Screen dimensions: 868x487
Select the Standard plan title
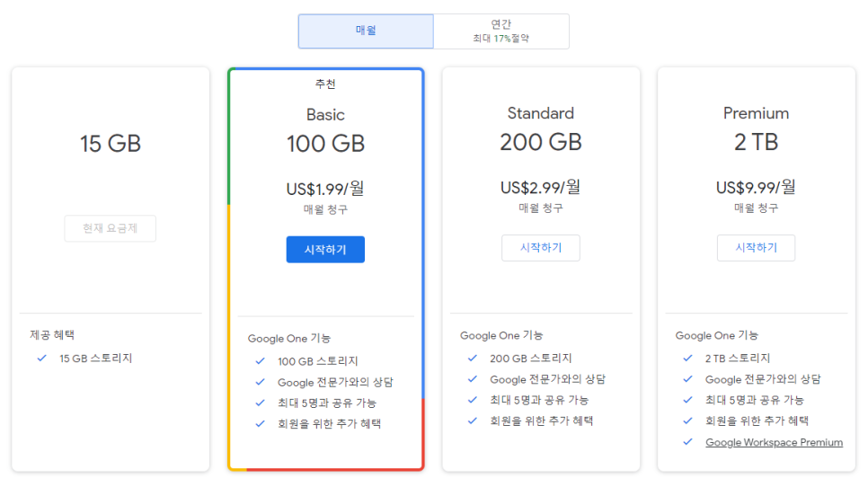click(x=541, y=113)
